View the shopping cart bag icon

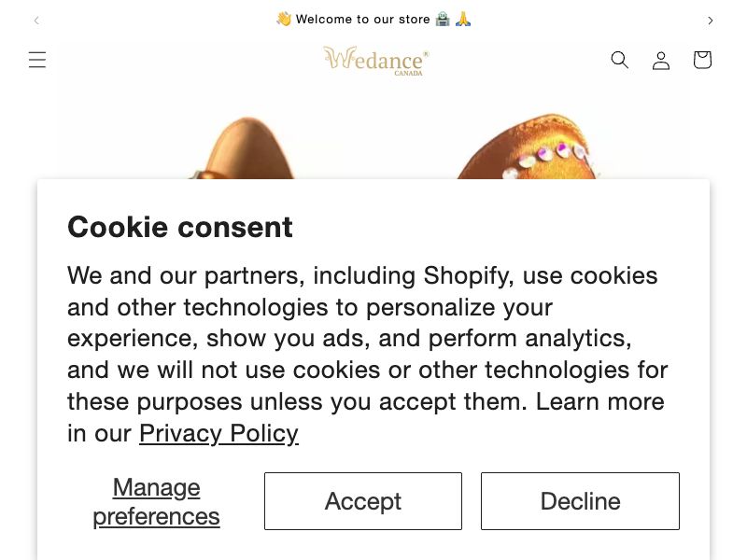(702, 60)
